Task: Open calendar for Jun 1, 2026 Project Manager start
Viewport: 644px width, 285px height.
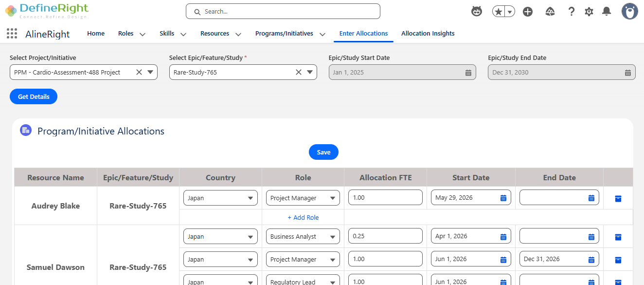Action: tap(503, 259)
